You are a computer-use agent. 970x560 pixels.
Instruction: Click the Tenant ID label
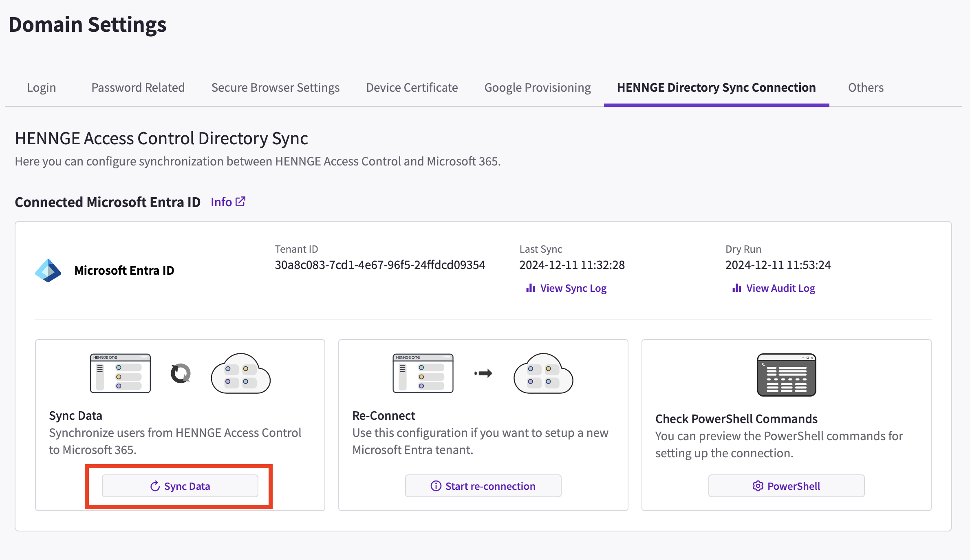pos(296,249)
